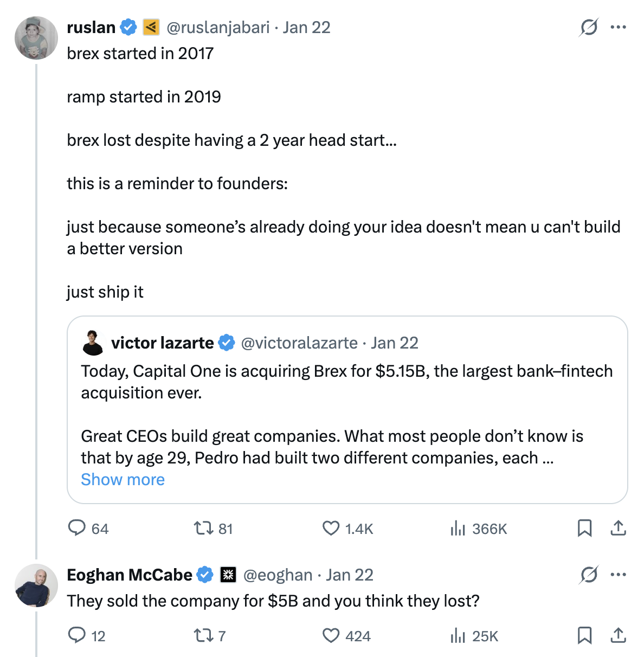Reply to Eoghan McCabe's tweet

point(77,635)
